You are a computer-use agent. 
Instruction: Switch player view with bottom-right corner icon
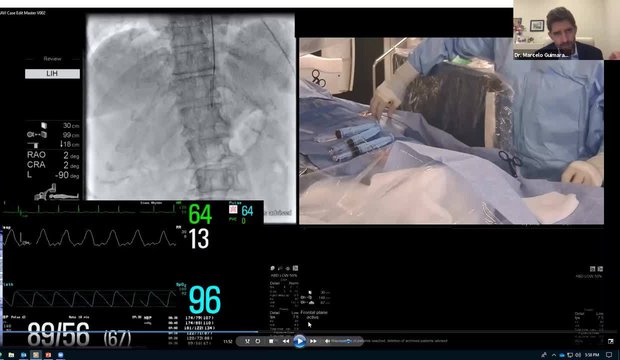(611, 341)
